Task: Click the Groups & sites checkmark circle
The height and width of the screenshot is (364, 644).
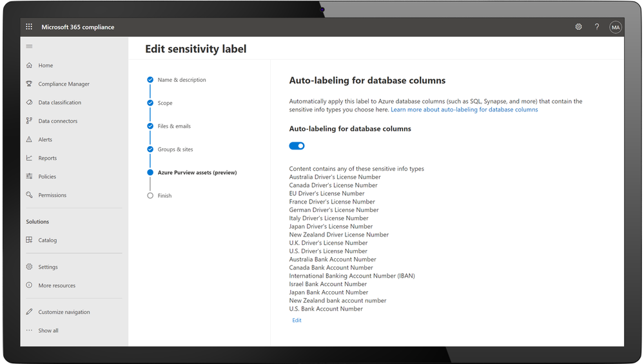Action: [150, 149]
